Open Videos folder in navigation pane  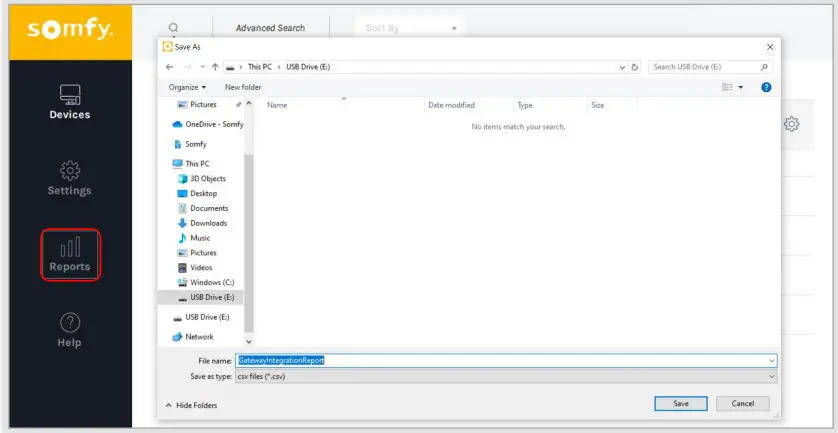(x=195, y=268)
